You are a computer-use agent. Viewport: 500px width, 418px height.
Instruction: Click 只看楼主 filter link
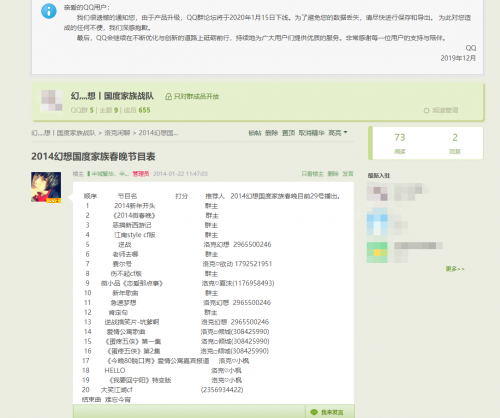(312, 174)
